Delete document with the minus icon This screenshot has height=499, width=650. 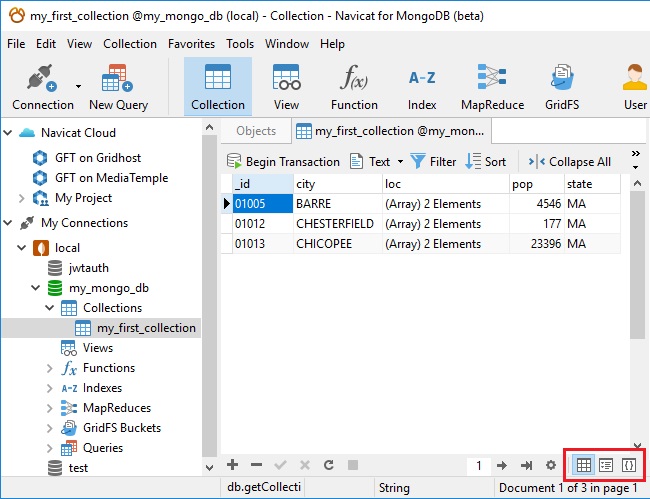(257, 465)
